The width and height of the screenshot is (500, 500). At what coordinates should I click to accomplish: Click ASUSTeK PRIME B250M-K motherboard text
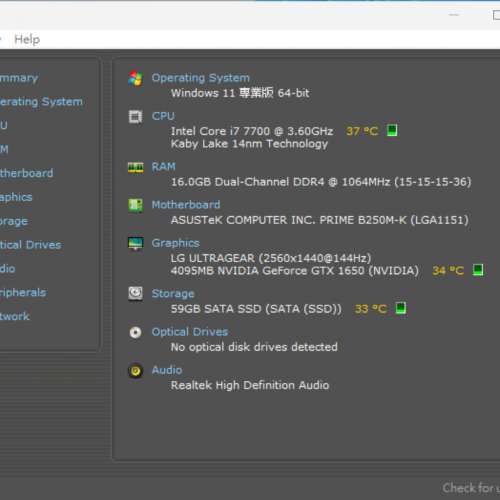click(320, 220)
